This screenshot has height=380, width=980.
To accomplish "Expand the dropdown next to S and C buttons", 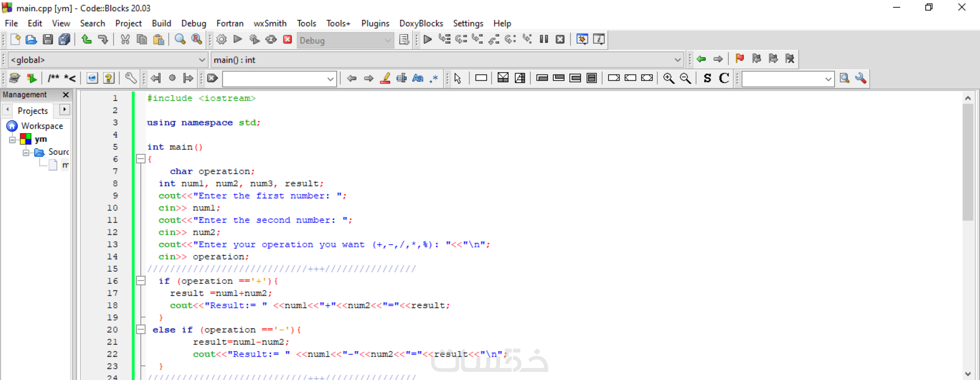I will (x=828, y=79).
